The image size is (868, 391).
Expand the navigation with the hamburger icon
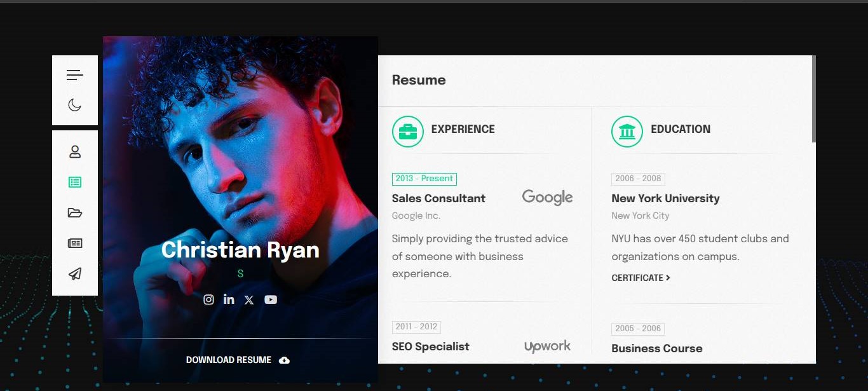click(x=75, y=74)
